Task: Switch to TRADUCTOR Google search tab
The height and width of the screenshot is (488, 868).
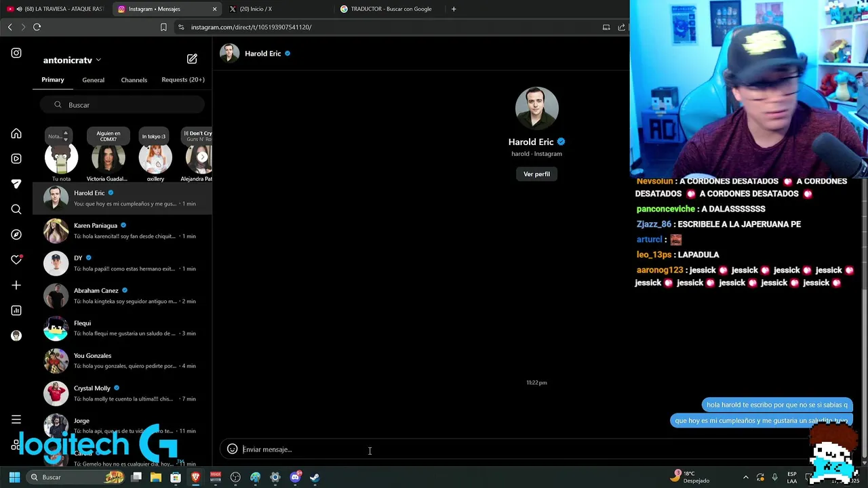Action: coord(388,9)
